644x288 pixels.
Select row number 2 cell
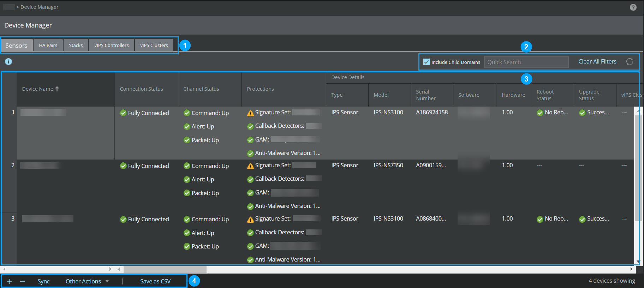tap(13, 165)
